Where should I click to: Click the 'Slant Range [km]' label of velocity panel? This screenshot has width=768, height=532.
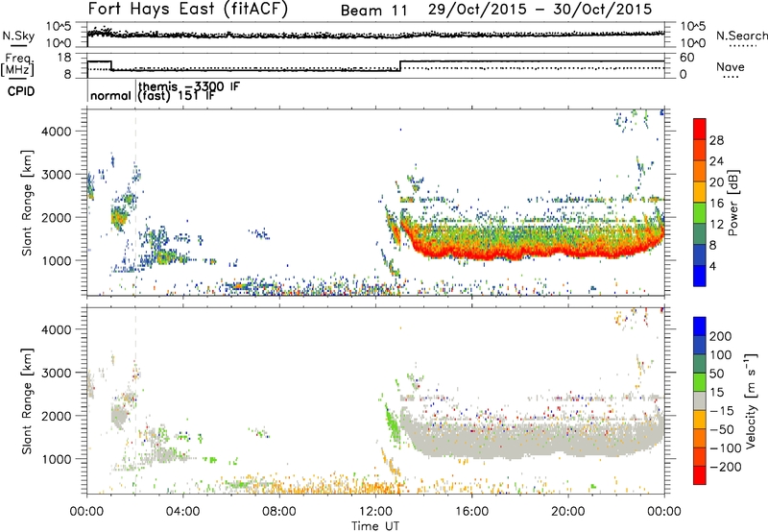(27, 400)
